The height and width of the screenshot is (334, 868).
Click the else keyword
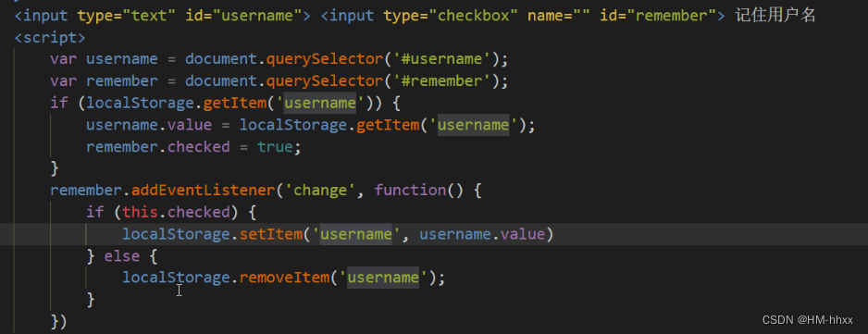[x=122, y=256]
